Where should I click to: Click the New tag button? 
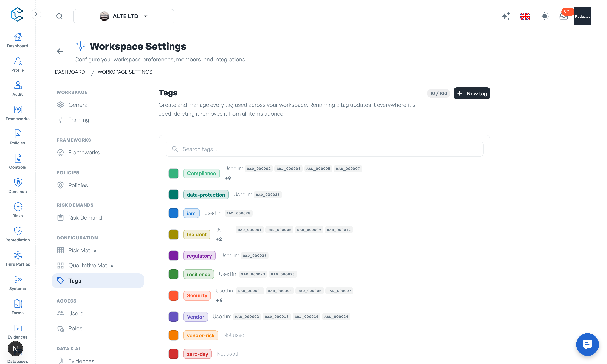point(472,93)
